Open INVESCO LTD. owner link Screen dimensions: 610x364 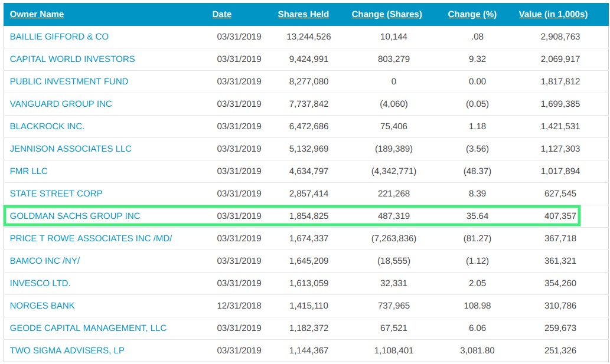coord(40,283)
